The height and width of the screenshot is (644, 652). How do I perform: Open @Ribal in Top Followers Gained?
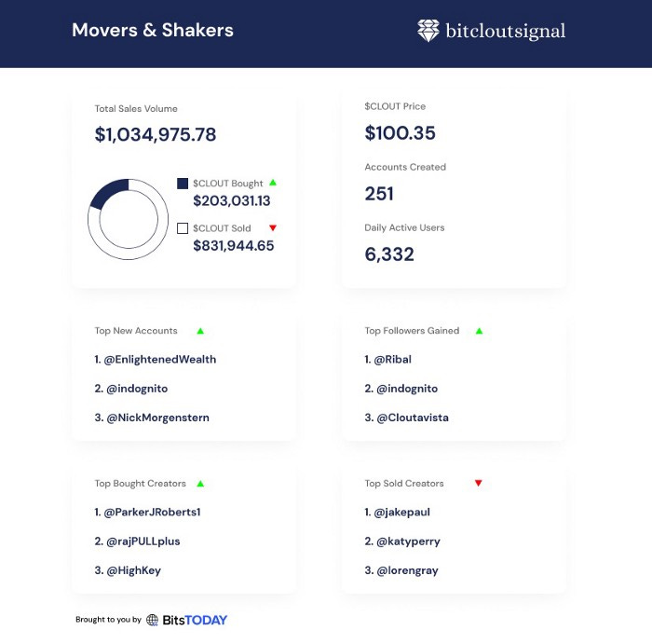388,360
